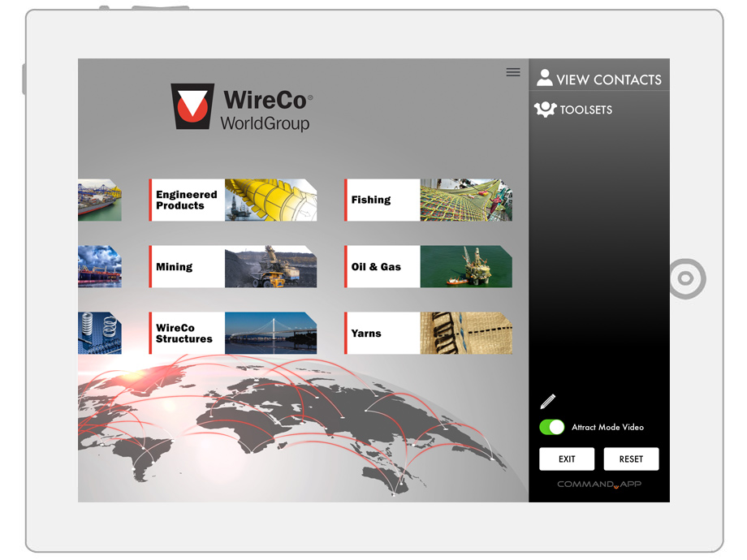Click the CommandApp logo text

pyautogui.click(x=599, y=485)
